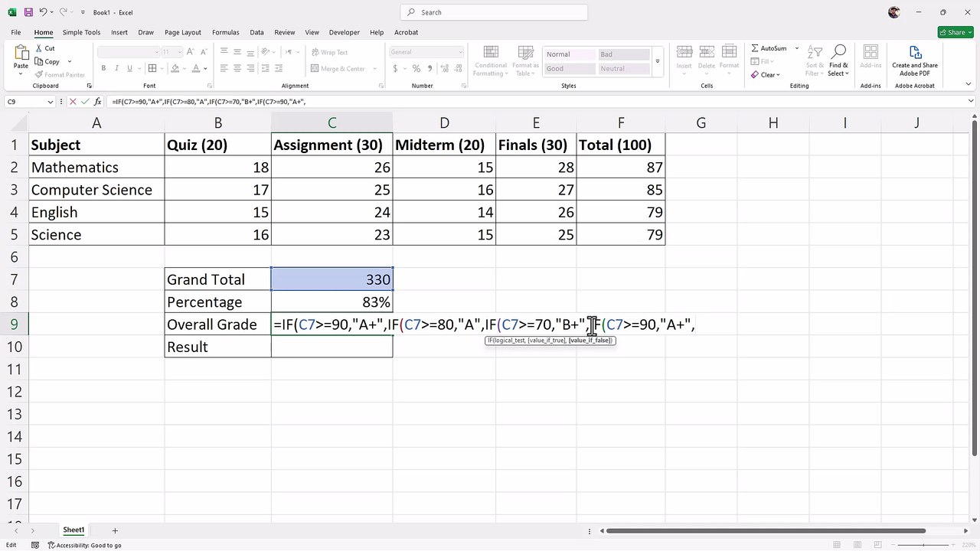980x551 pixels.
Task: Open the General number format dropdown
Action: 426,52
